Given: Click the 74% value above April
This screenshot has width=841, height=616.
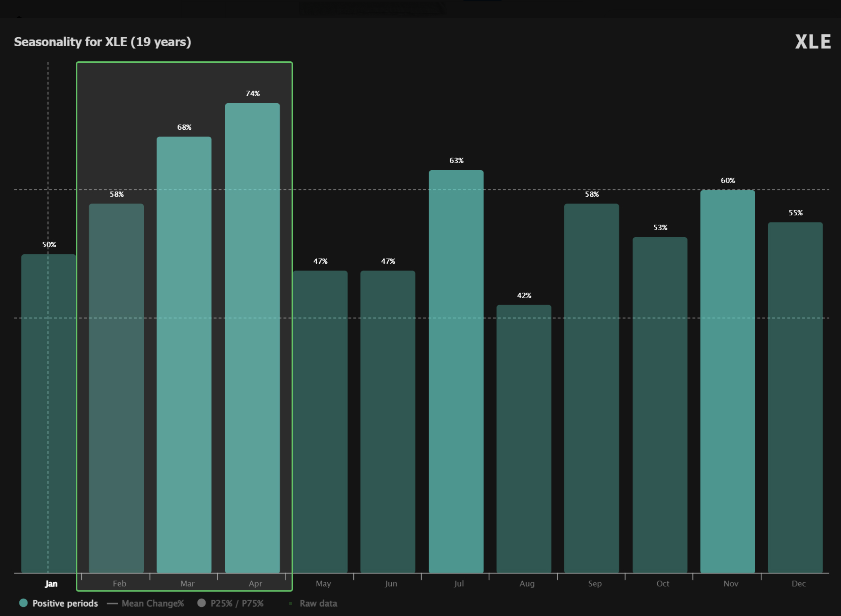Looking at the screenshot, I should (253, 94).
